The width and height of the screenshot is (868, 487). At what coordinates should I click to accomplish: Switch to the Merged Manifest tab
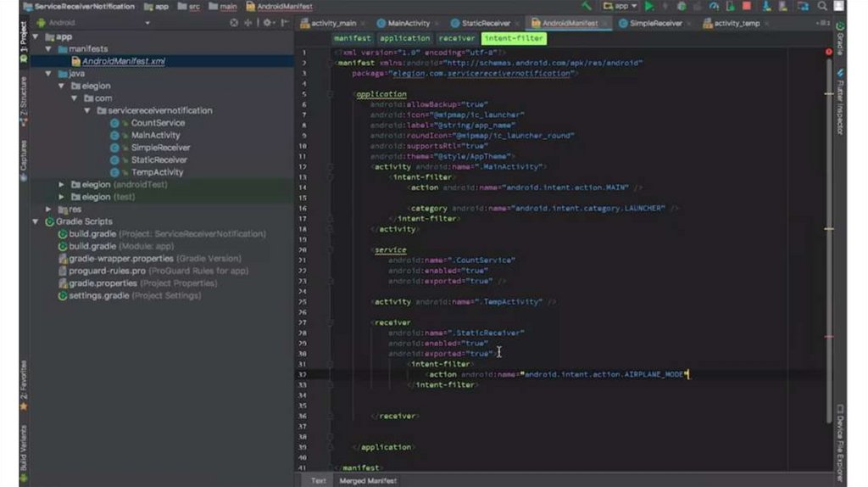[x=367, y=480]
